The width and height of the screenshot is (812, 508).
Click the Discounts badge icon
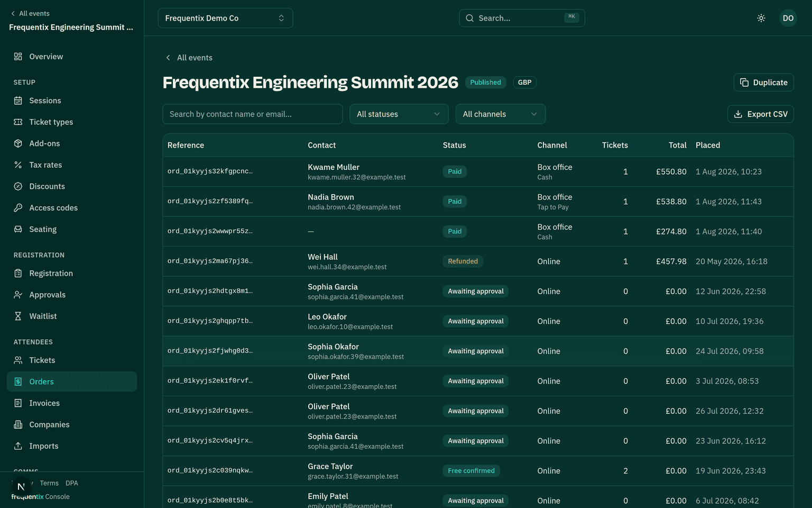pyautogui.click(x=18, y=186)
